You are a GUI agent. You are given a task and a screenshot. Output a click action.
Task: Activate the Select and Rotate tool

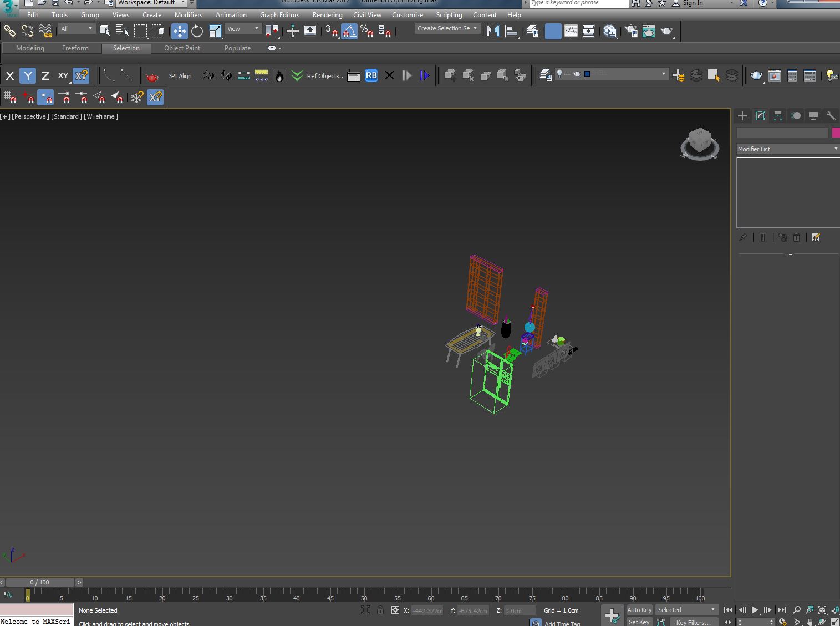click(197, 30)
